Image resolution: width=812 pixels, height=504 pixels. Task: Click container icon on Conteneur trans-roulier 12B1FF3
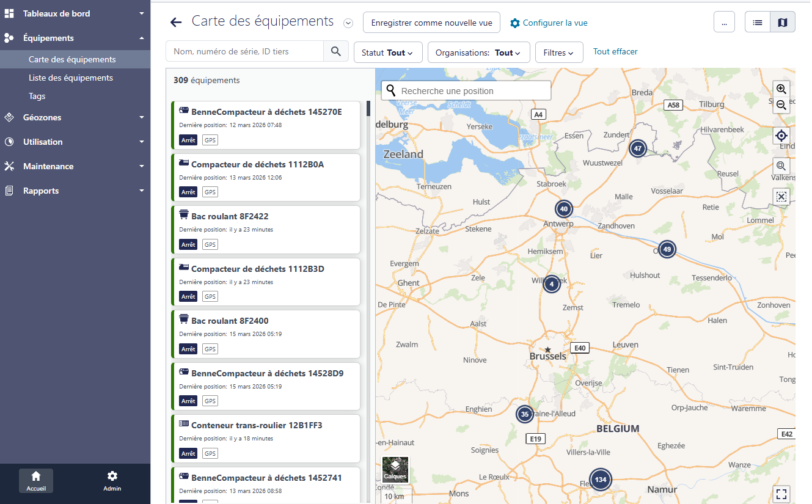pos(184,424)
